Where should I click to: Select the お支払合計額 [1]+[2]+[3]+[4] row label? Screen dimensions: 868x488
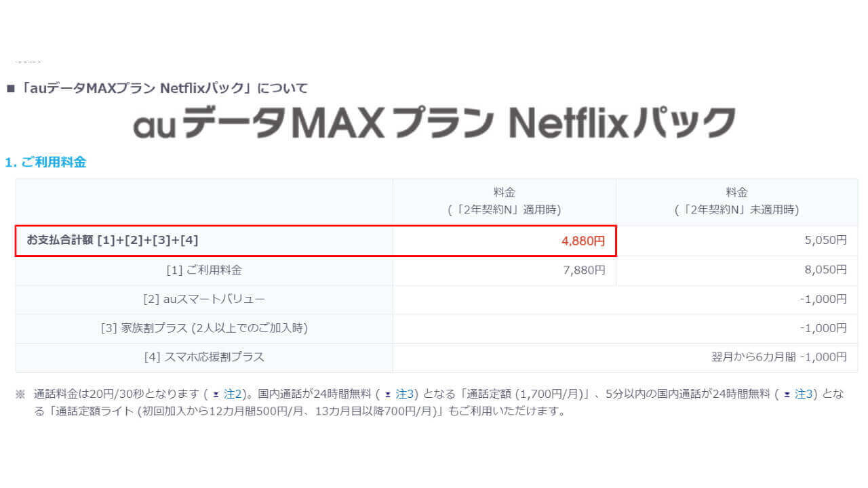pyautogui.click(x=113, y=241)
